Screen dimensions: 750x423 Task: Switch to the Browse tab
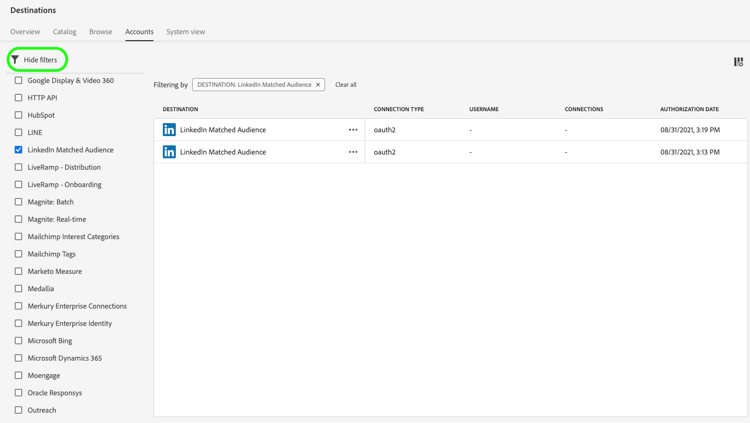[x=100, y=32]
